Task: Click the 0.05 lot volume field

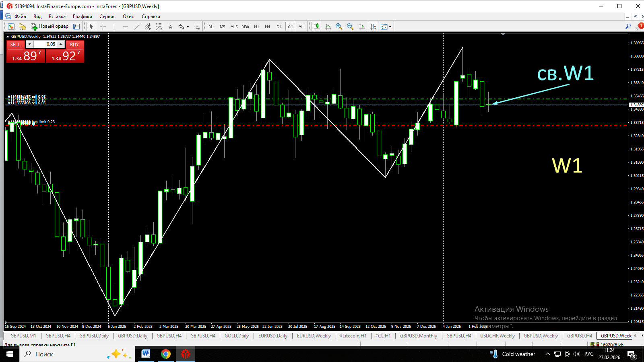Action: [45, 44]
